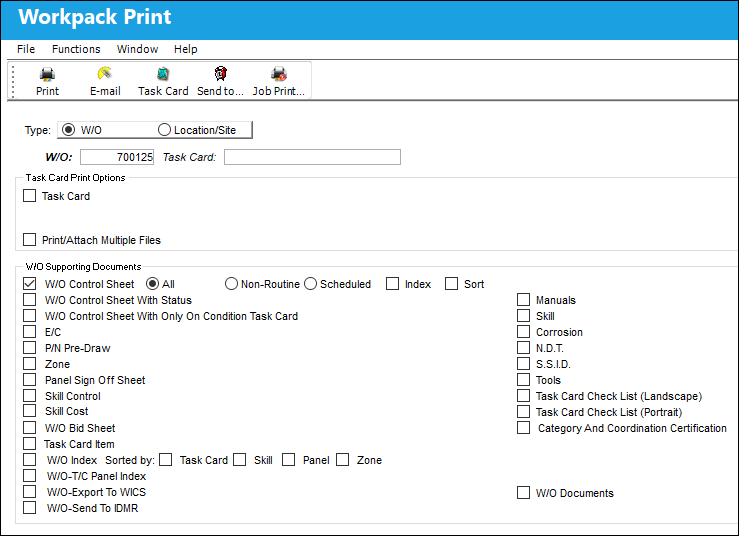Check the W/O Index checkbox
This screenshot has height=536, width=739.
point(29,460)
